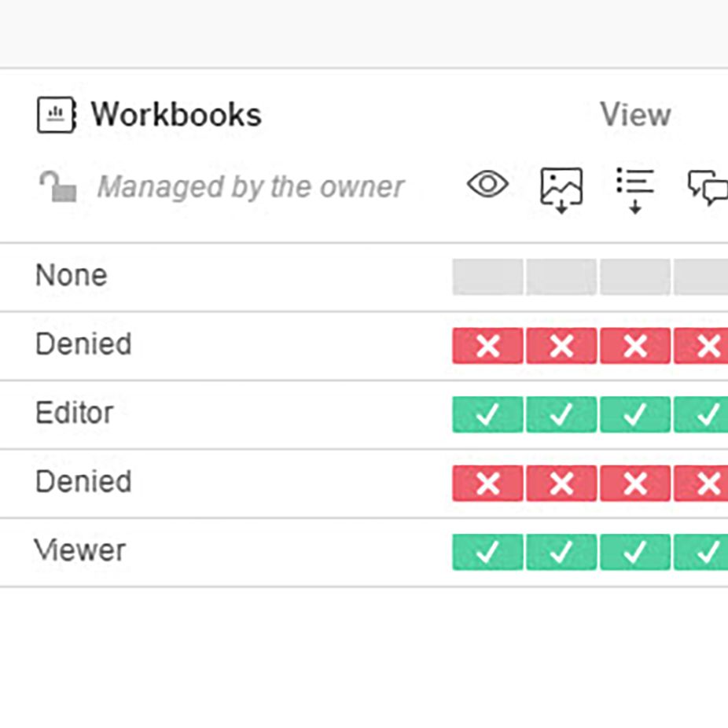This screenshot has height=728, width=728.
Task: Click the eye icon for View capability
Action: pos(487,185)
